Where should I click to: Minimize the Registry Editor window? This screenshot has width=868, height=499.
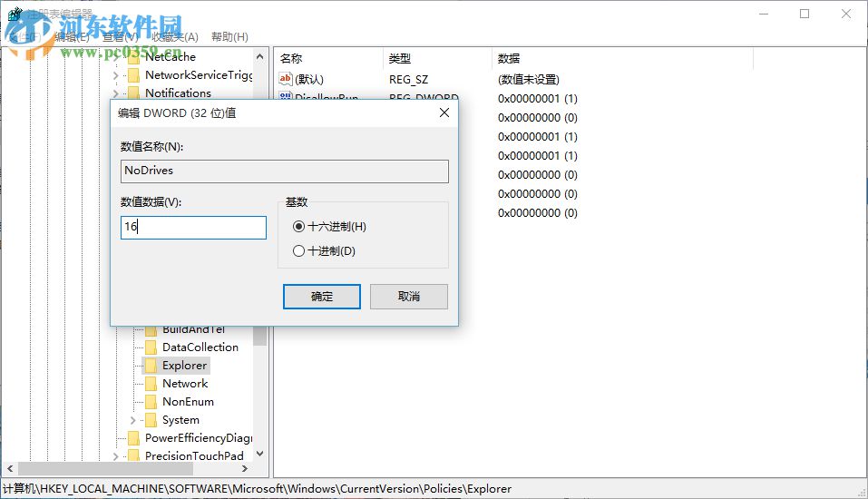[764, 14]
